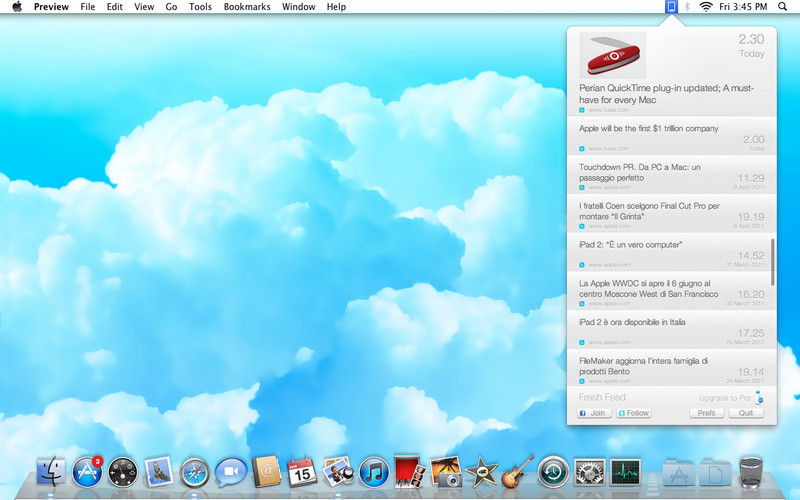
Task: Open the Perian QuickTime plug-in article
Action: pyautogui.click(x=671, y=71)
